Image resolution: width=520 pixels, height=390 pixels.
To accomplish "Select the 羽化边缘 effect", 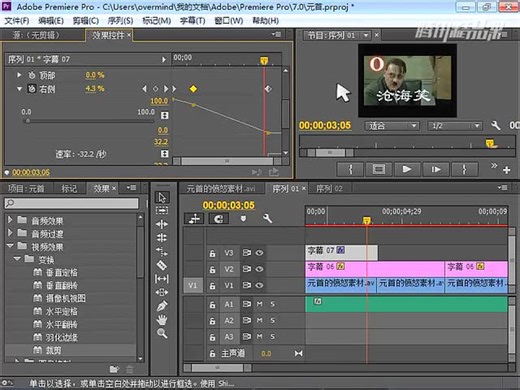I will 62,337.
